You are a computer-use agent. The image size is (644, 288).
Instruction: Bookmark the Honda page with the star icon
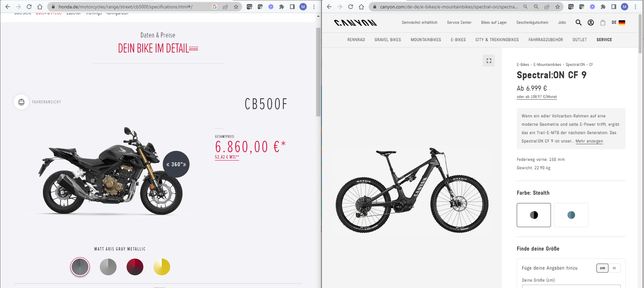click(x=236, y=7)
